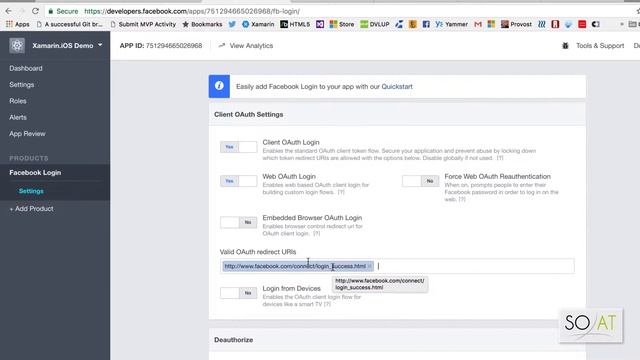The width and height of the screenshot is (640, 360).
Task: Click the View Analytics chart icon
Action: click(x=222, y=46)
